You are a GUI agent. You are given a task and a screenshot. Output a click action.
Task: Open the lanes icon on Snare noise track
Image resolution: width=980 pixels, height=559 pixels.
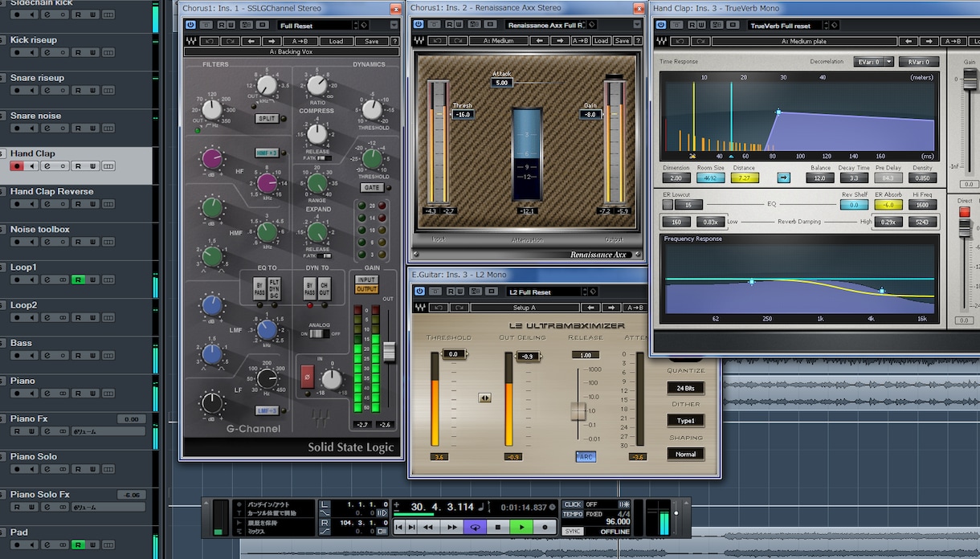point(108,129)
